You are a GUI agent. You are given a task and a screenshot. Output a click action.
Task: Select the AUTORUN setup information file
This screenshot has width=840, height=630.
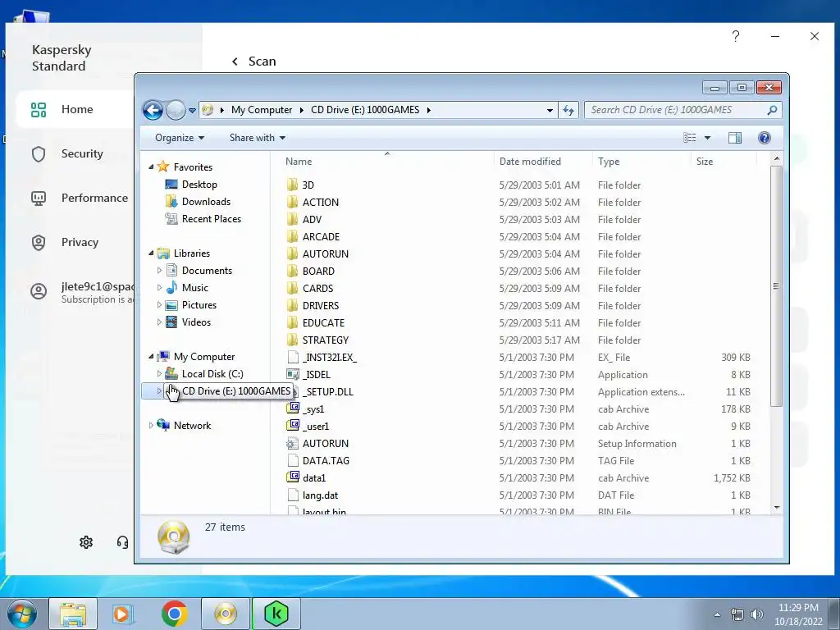[x=325, y=444]
